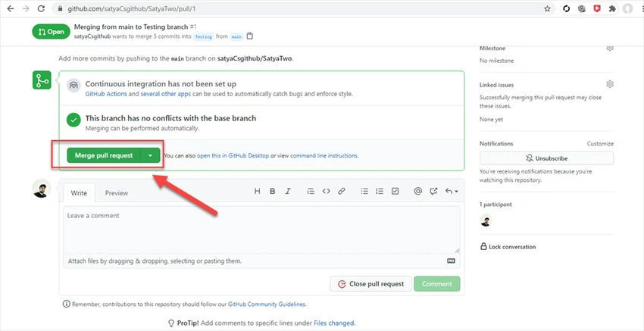
Task: Click into the Leave a comment field
Action: tap(261, 230)
